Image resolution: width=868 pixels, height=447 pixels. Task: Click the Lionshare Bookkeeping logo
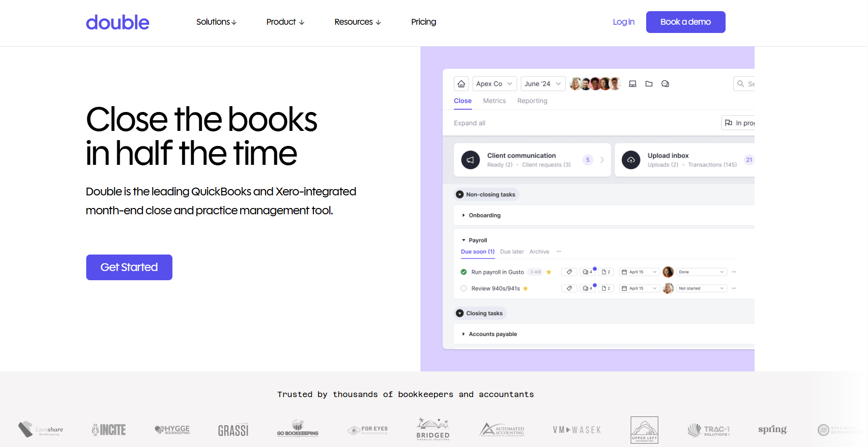(41, 430)
